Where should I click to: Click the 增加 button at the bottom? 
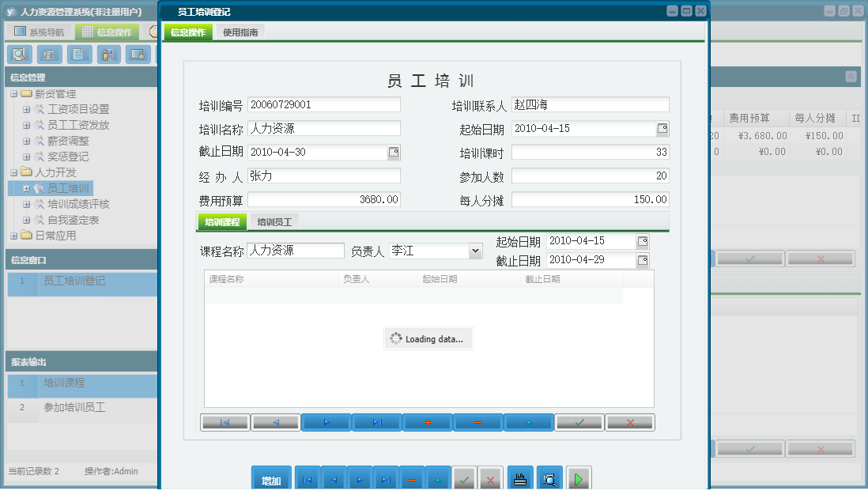coord(271,477)
